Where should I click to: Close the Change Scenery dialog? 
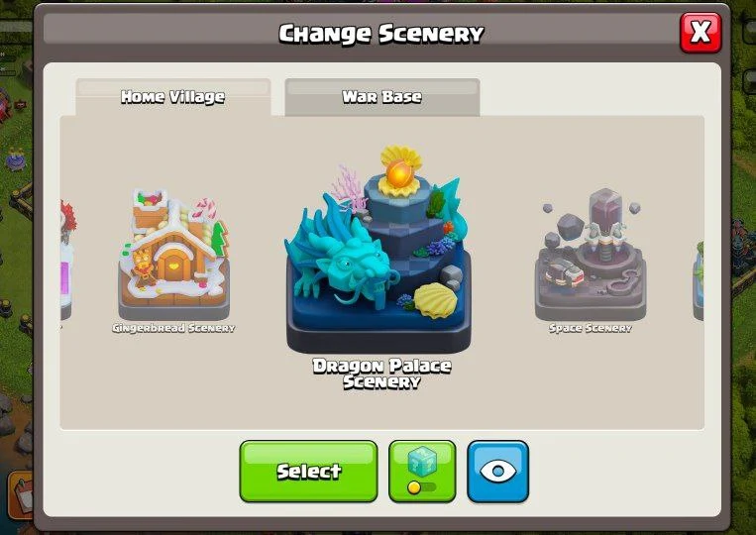[701, 33]
